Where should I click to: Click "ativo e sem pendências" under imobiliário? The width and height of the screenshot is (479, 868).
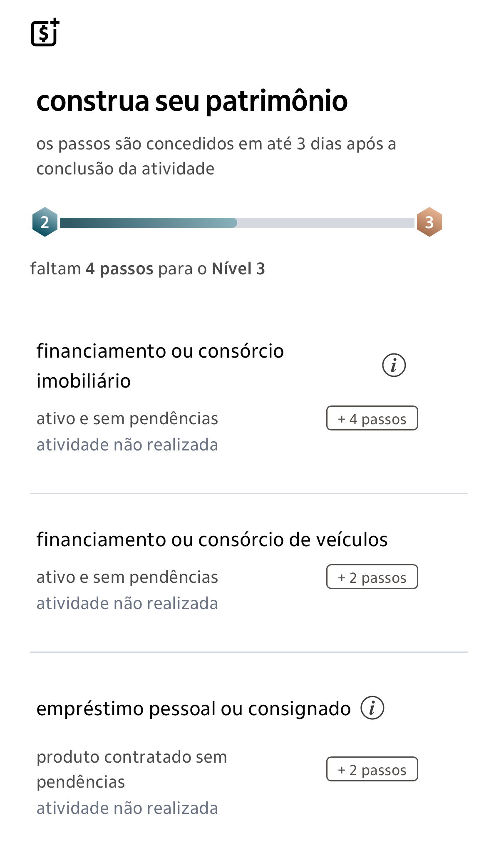pyautogui.click(x=127, y=419)
